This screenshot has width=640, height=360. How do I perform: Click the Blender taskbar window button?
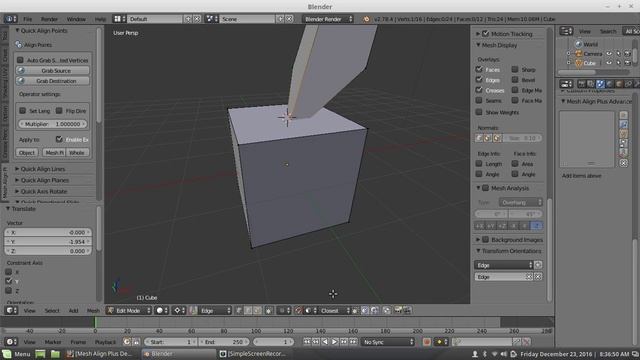[178, 354]
